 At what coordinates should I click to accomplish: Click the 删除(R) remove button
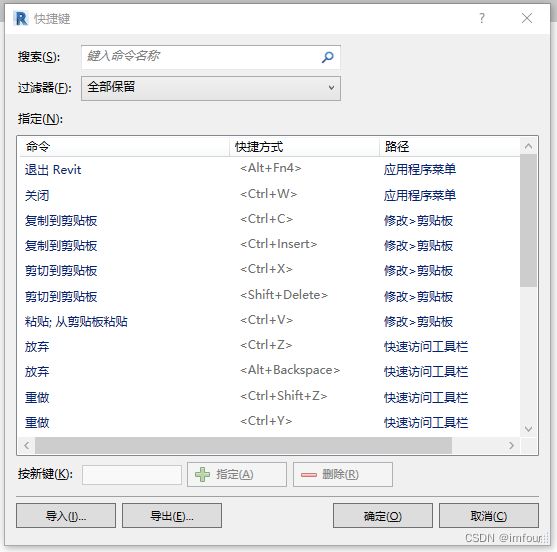(343, 474)
